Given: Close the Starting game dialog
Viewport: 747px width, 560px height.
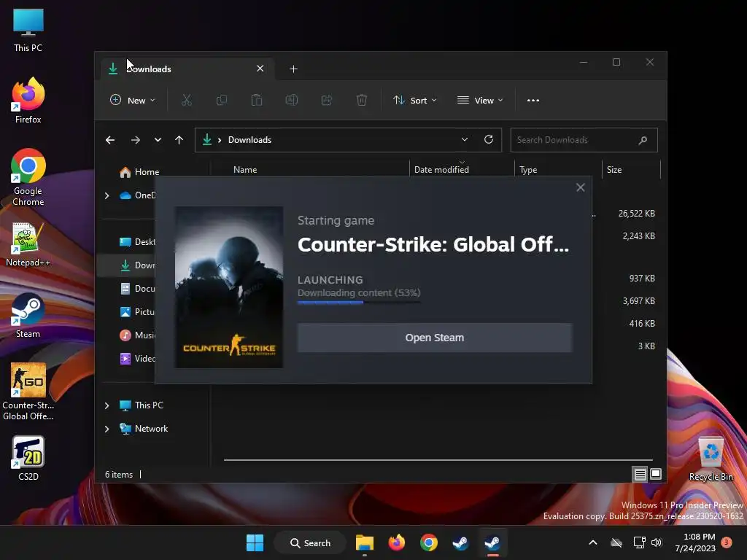Looking at the screenshot, I should [580, 187].
